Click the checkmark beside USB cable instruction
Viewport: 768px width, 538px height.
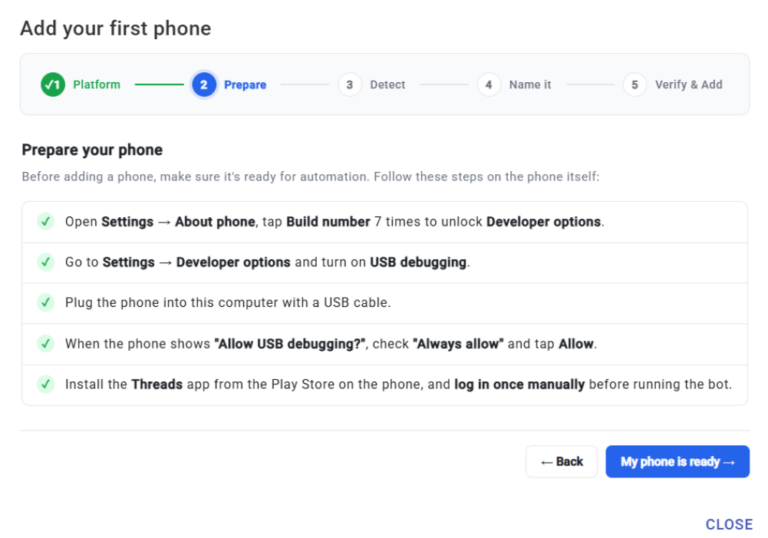click(x=46, y=302)
